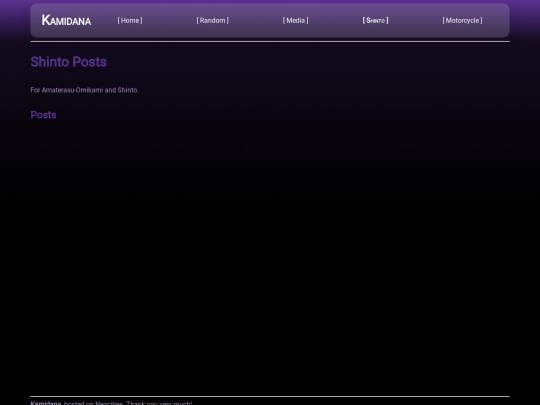The width and height of the screenshot is (540, 405).
Task: Click the Posts subheading
Action: [x=43, y=115]
